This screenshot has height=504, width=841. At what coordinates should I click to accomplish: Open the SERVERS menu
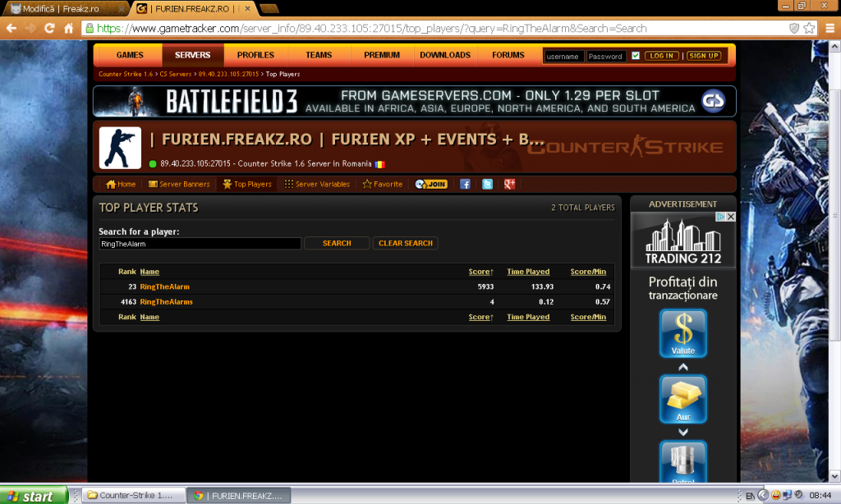point(192,55)
